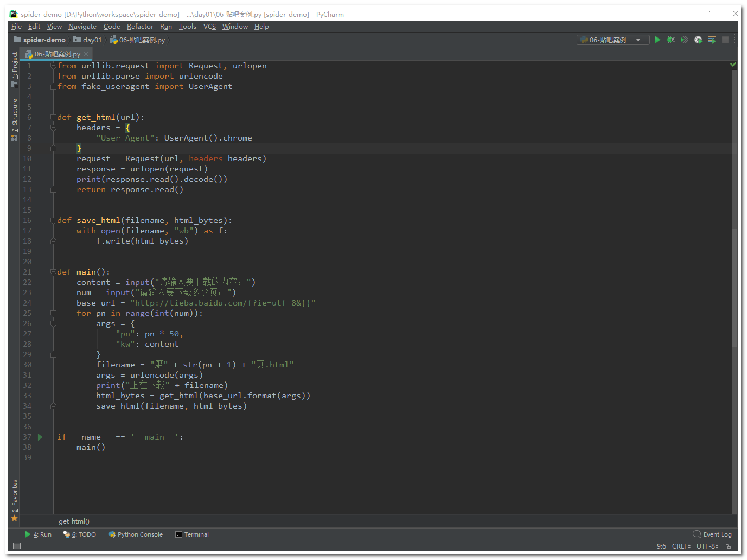Click the green inspection checkmark indicator

tap(733, 65)
